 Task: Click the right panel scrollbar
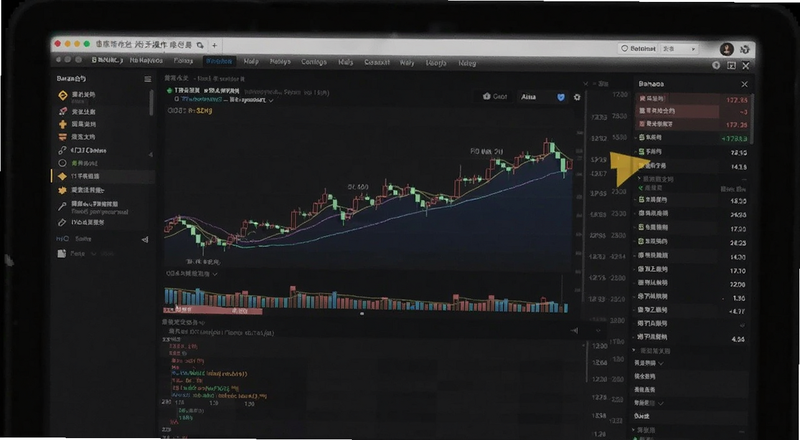point(752,118)
